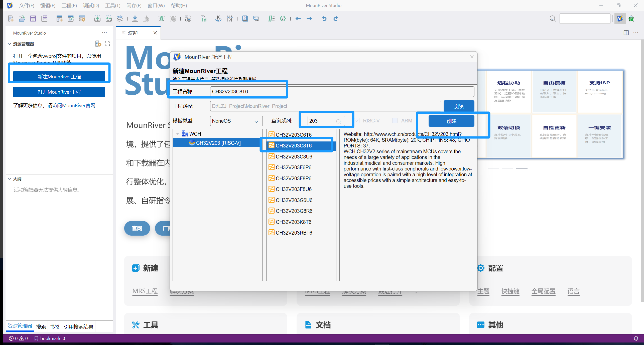Click the green debug bug icon
Screen dimensions: 644x345
pos(162,19)
